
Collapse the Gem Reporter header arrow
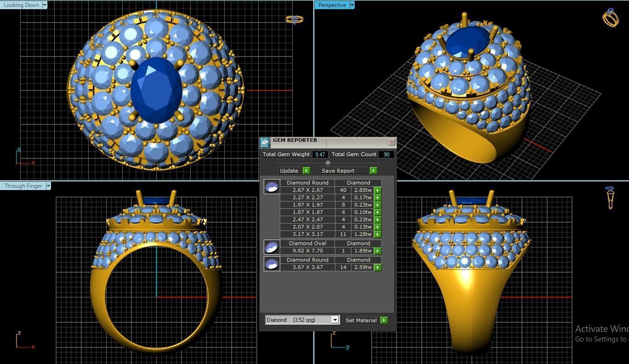pyautogui.click(x=328, y=162)
